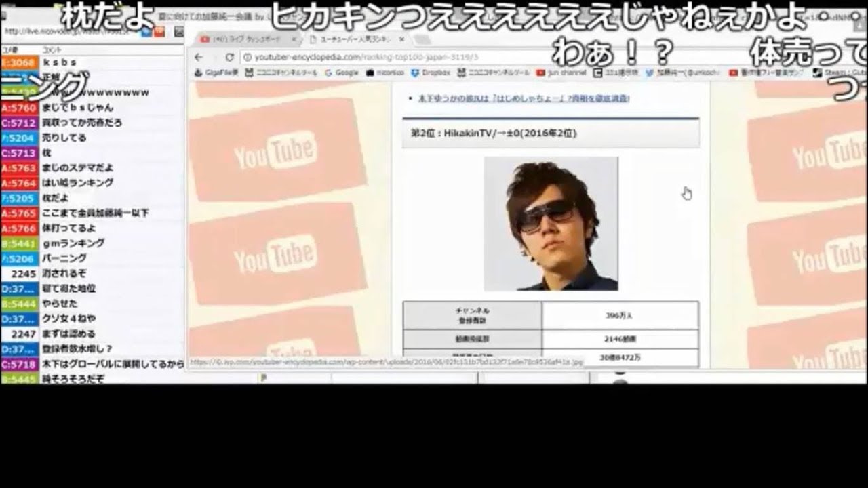This screenshot has height=488, width=868.
Task: Click the HikakinTV portrait photo
Action: point(551,224)
